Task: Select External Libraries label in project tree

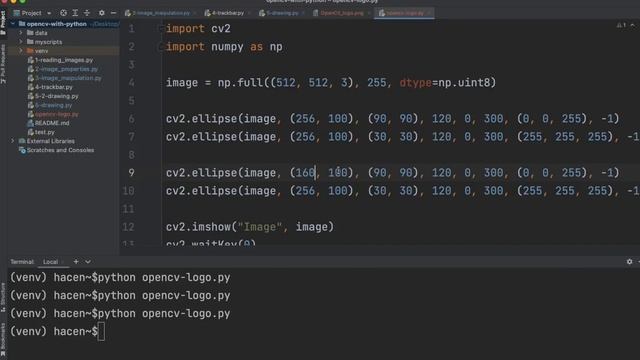Action: tap(51, 141)
